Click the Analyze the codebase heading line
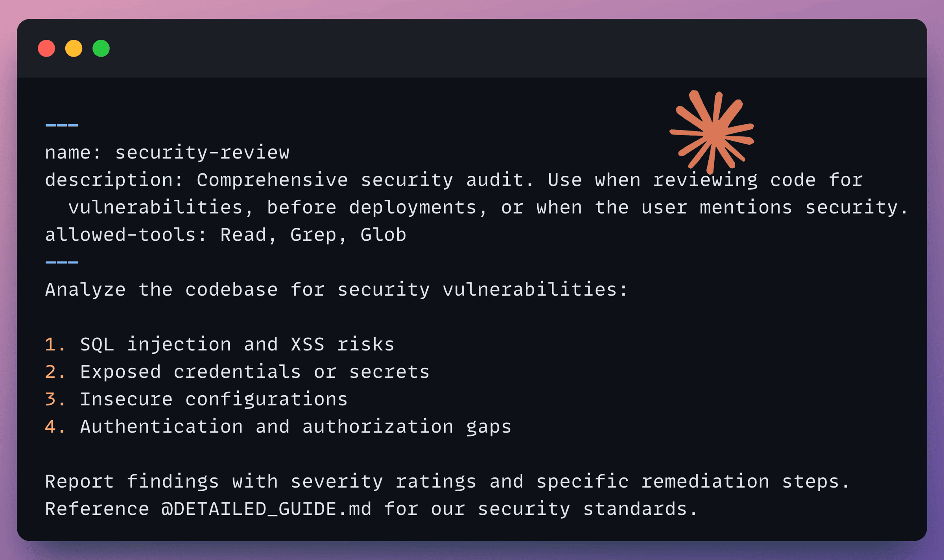Image resolution: width=944 pixels, height=560 pixels. tap(336, 290)
